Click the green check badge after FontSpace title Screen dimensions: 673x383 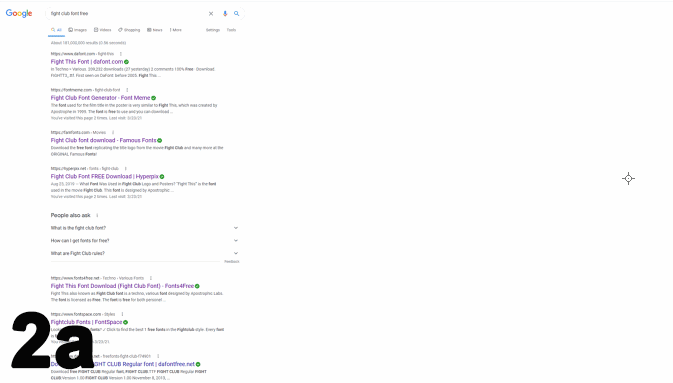click(x=126, y=322)
